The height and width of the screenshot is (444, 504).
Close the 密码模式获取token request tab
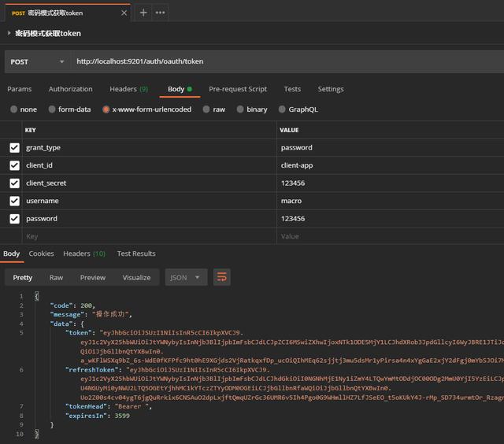coord(124,13)
